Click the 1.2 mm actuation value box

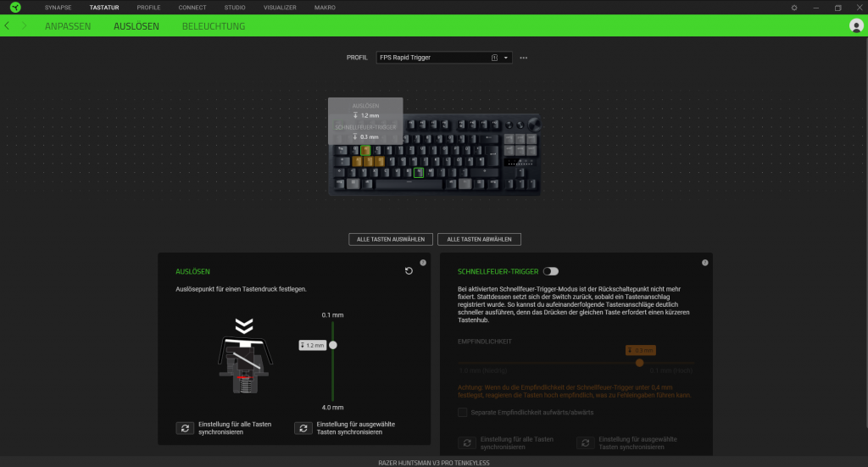click(312, 345)
